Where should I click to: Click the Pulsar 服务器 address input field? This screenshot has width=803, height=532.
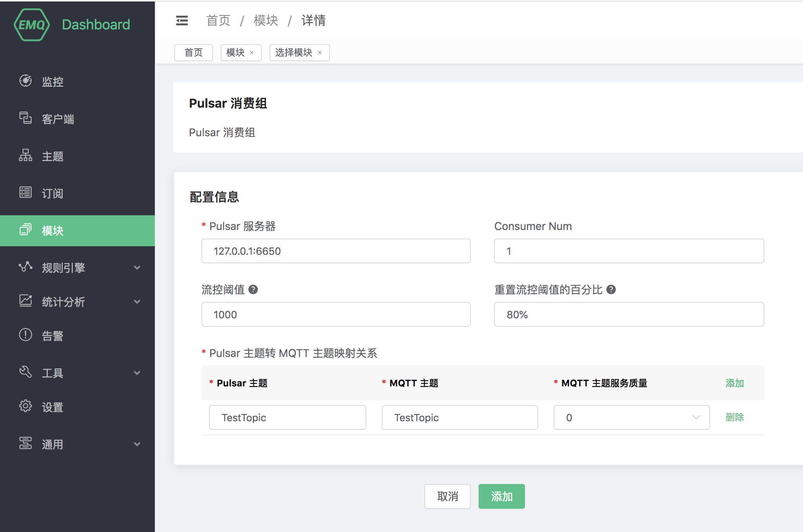coord(336,251)
